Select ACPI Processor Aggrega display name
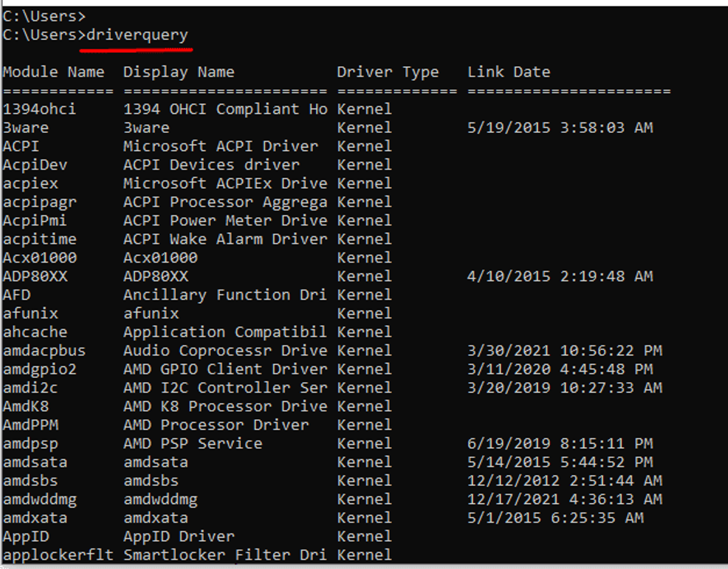Viewport: 728px width, 569px height. click(x=225, y=202)
